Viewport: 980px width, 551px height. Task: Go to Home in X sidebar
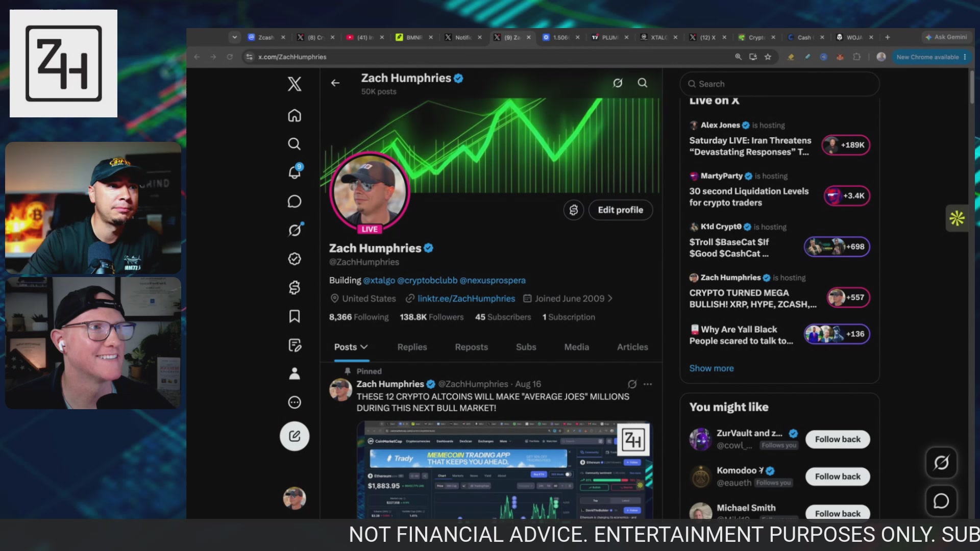click(295, 116)
